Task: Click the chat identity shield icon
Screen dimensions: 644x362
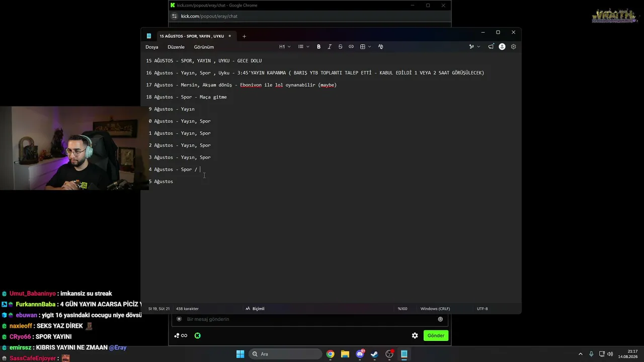Action: coord(179,319)
